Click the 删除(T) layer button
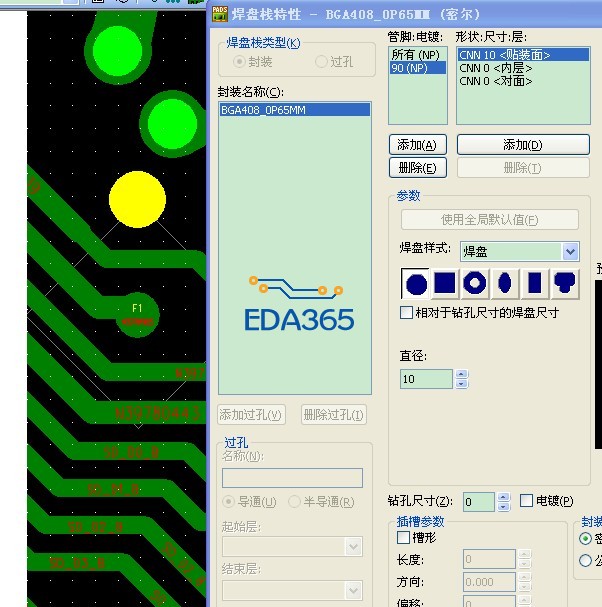Image resolution: width=602 pixels, height=607 pixels. (x=523, y=168)
